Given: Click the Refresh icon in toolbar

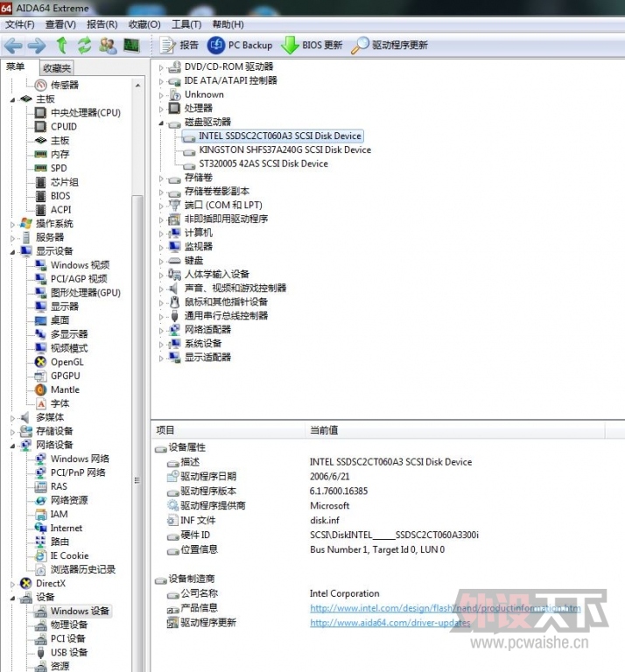Looking at the screenshot, I should tap(84, 45).
